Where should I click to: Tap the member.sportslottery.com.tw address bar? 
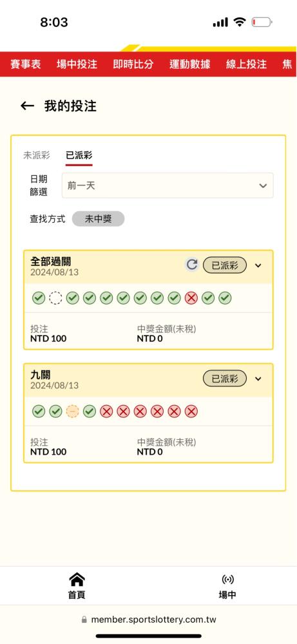[149, 620]
